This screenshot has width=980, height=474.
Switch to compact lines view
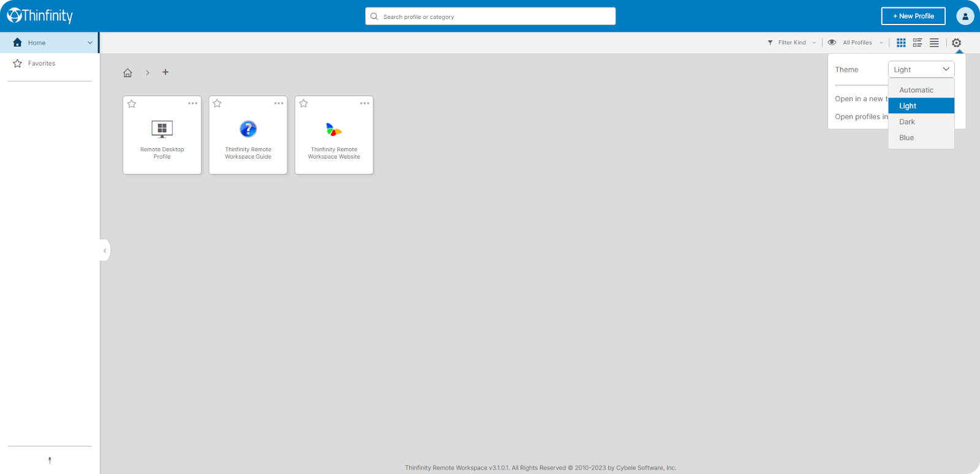point(934,43)
